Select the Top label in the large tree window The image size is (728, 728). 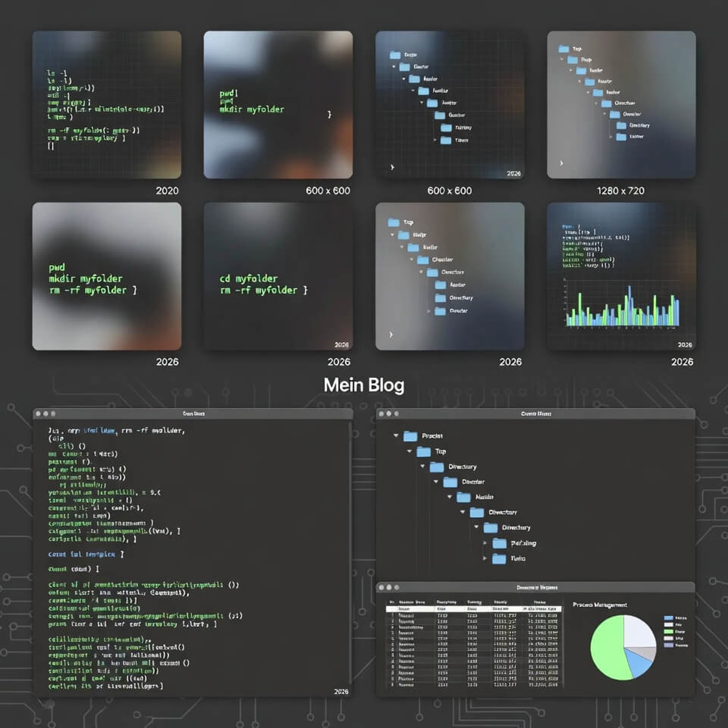coord(440,451)
